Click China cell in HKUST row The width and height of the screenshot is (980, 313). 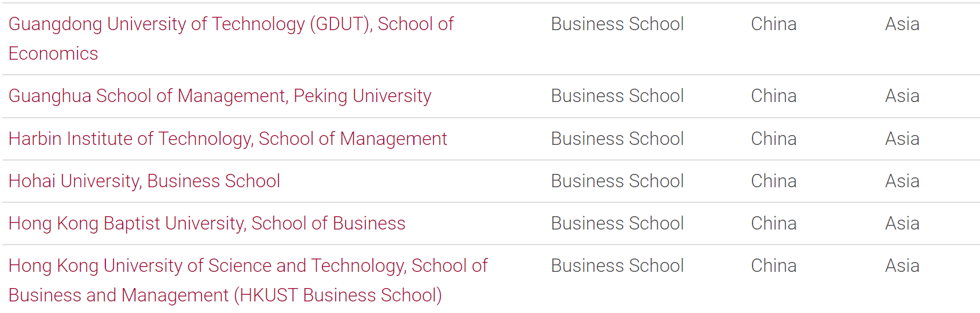coord(773,265)
